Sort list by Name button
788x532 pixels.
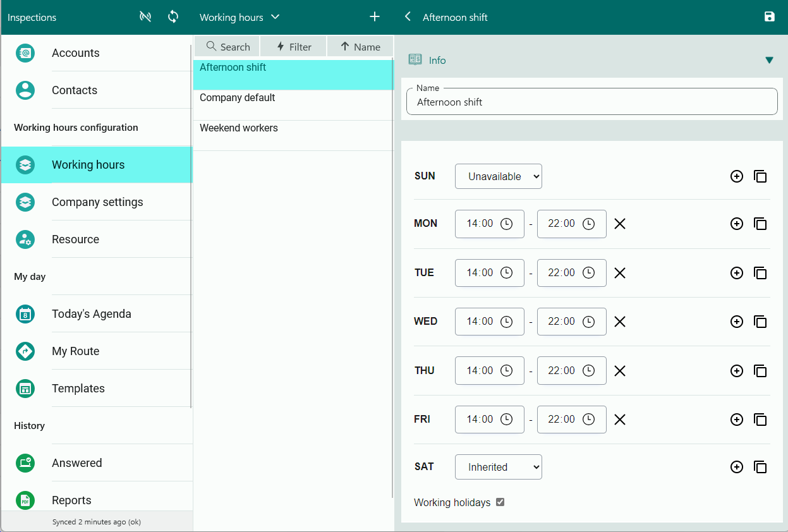[360, 47]
